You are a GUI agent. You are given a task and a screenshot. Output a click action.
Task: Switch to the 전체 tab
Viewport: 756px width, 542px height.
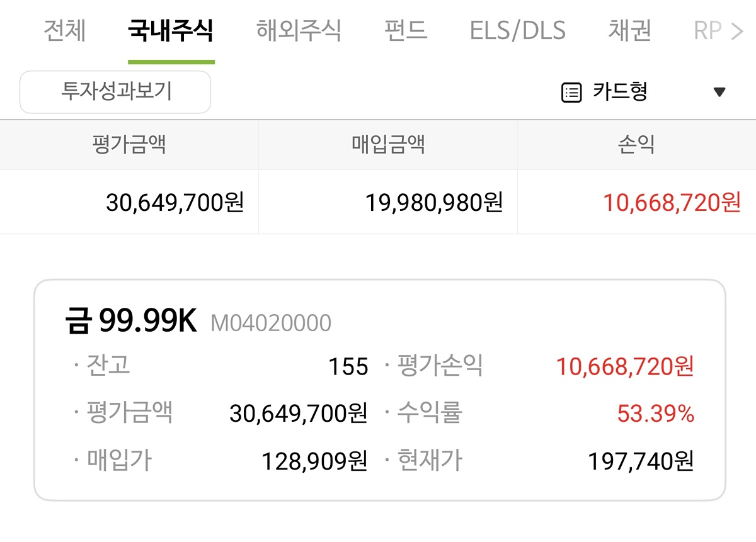64,31
